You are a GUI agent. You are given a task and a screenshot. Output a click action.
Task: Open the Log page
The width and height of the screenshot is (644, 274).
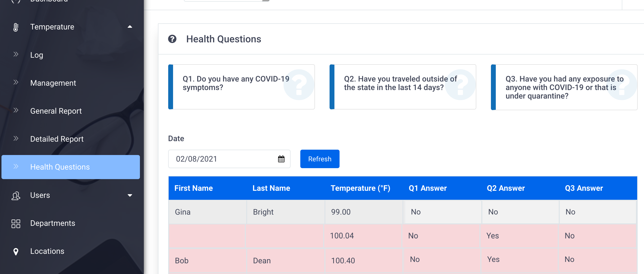37,55
